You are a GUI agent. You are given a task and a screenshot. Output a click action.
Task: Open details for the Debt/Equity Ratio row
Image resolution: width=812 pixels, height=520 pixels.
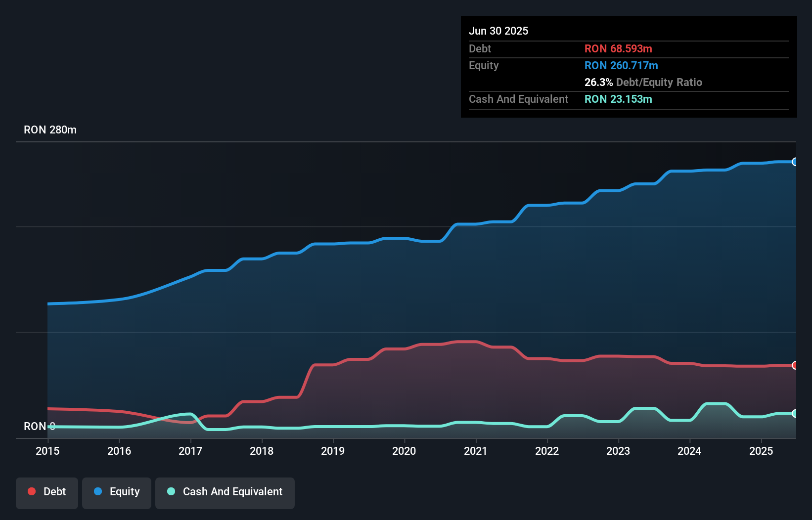(x=643, y=82)
